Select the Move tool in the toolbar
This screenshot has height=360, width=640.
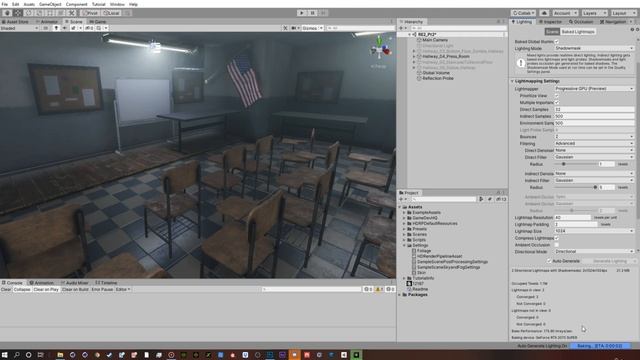[18, 13]
